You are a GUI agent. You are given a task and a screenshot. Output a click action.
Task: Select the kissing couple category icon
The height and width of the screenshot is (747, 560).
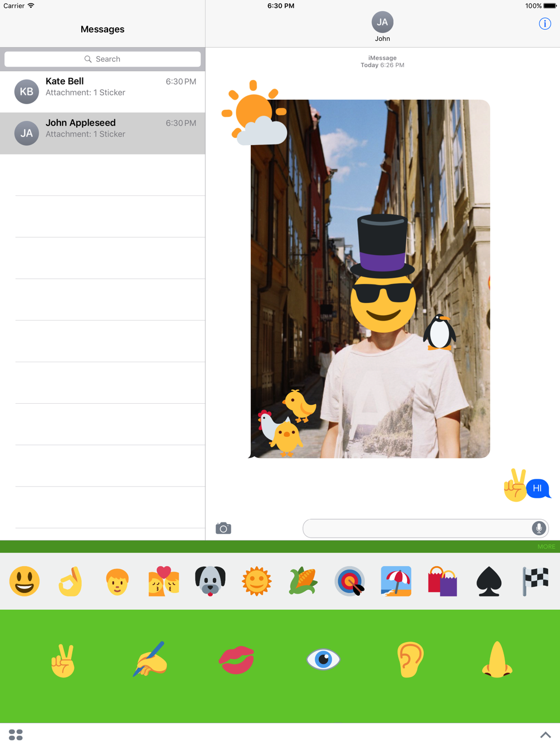coord(164,581)
